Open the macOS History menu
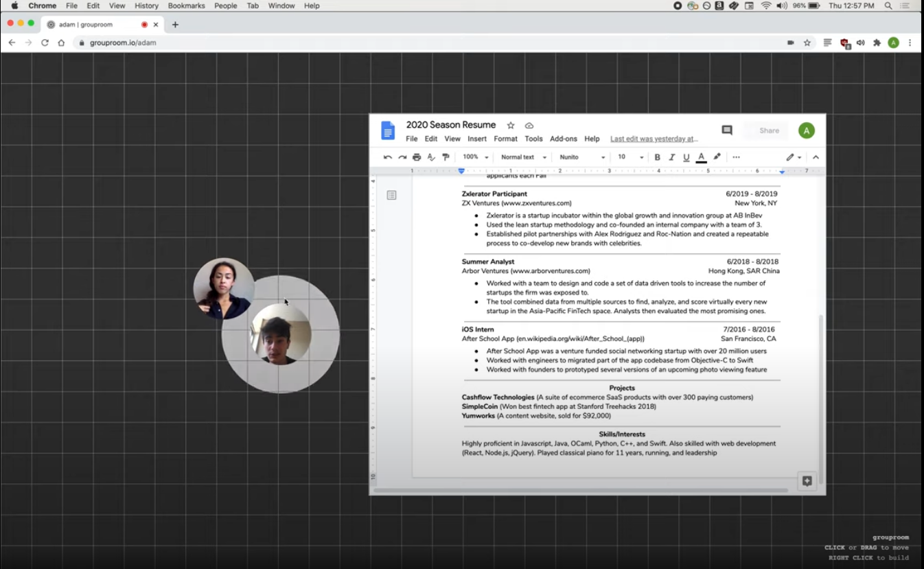The image size is (924, 569). (146, 5)
